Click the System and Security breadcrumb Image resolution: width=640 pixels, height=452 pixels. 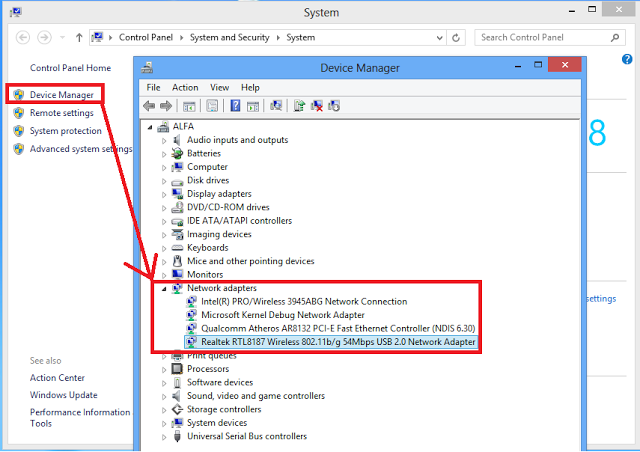229,38
